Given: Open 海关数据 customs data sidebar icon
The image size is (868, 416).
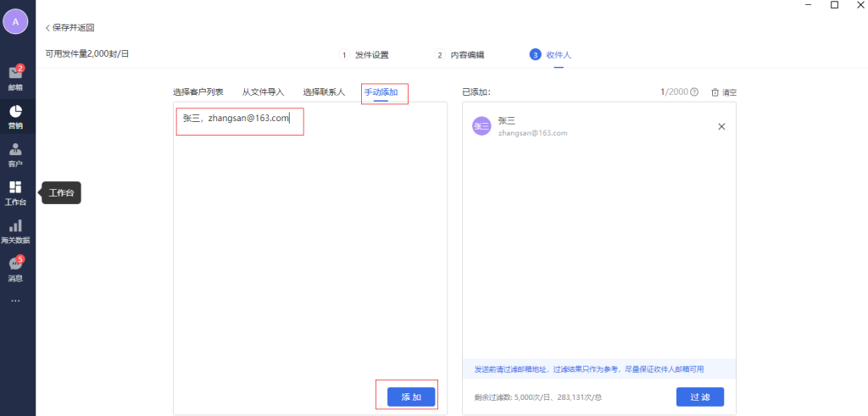Looking at the screenshot, I should 15,230.
